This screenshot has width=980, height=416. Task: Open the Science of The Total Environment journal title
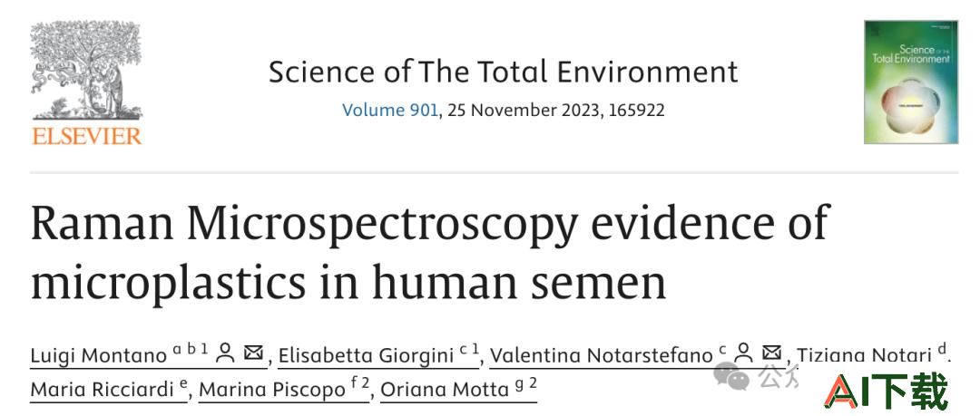pyautogui.click(x=503, y=72)
